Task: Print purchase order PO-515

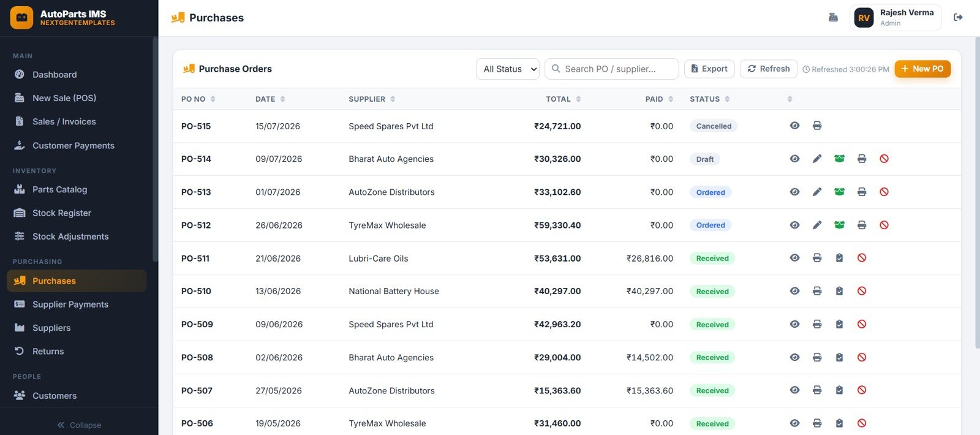Action: click(x=817, y=126)
